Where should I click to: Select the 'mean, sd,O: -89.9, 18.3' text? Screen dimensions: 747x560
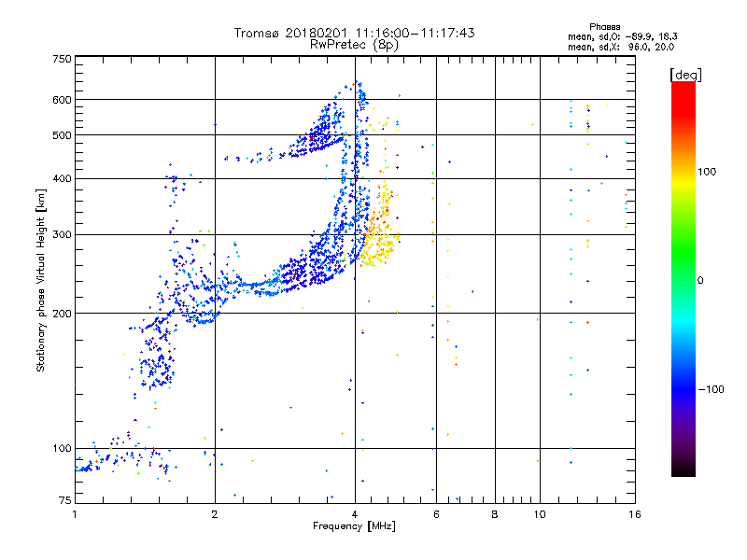(x=622, y=36)
